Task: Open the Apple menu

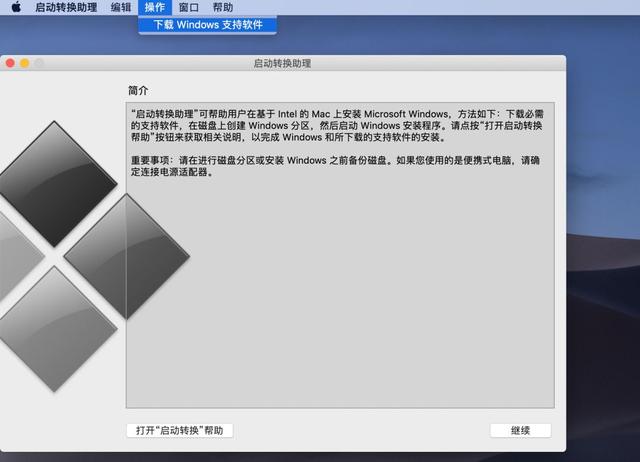Action: 16,7
